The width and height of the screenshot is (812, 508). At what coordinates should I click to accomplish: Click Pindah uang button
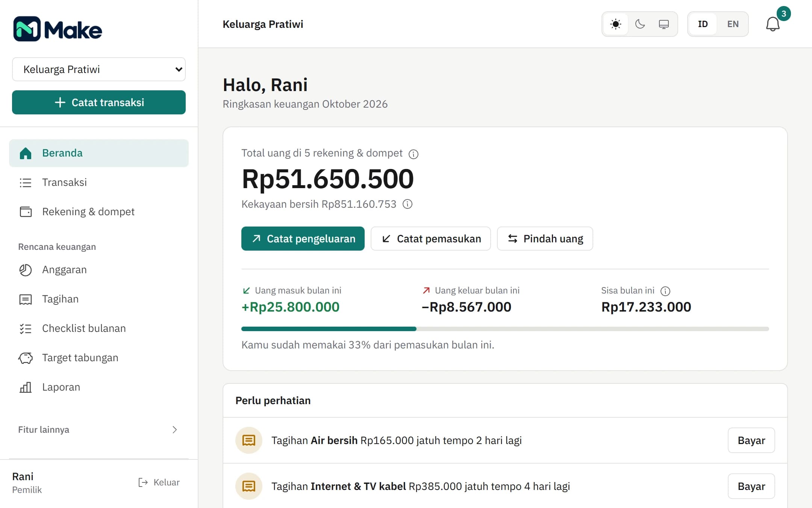(x=545, y=239)
